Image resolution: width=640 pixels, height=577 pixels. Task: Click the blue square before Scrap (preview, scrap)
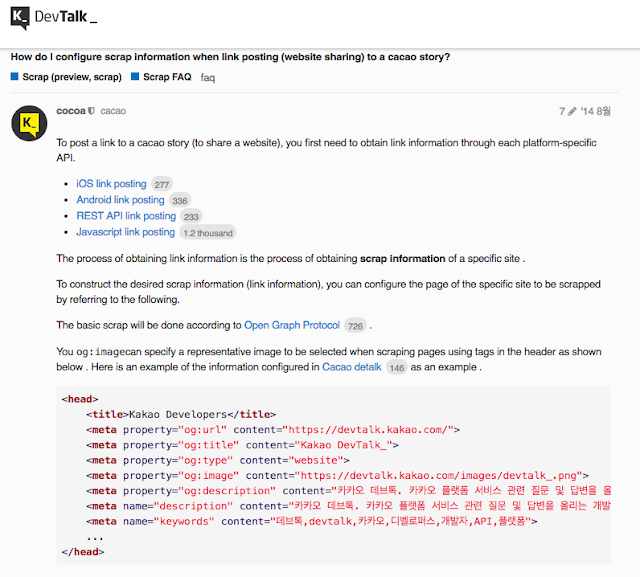[15, 77]
